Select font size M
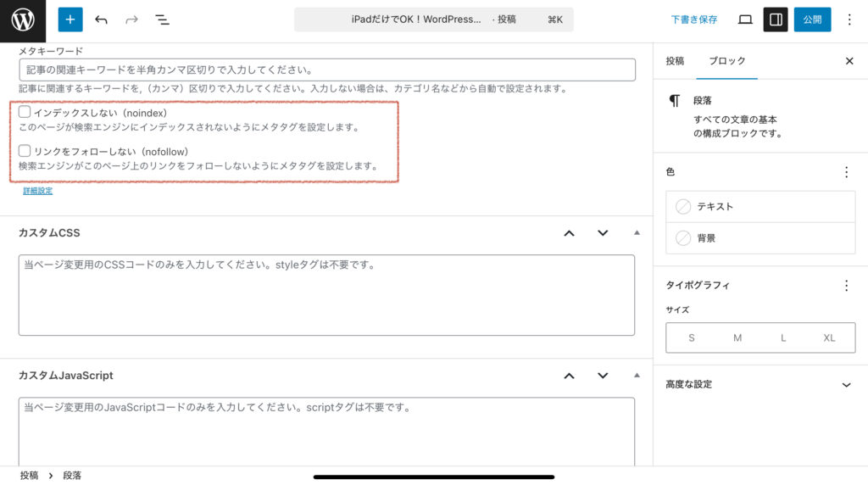The image size is (868, 485). (x=737, y=337)
